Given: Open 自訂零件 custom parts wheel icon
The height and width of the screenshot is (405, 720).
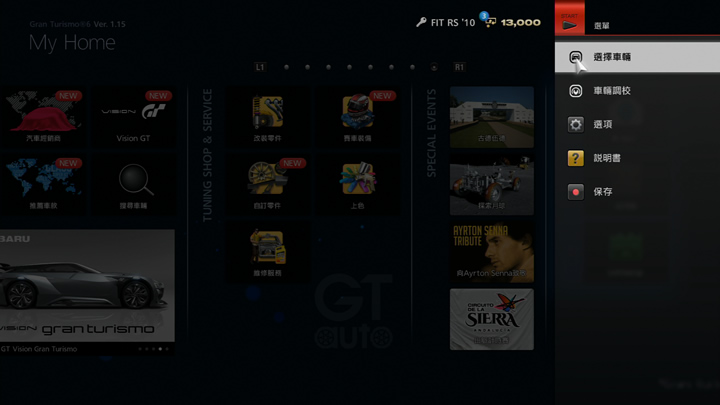Looking at the screenshot, I should 267,178.
